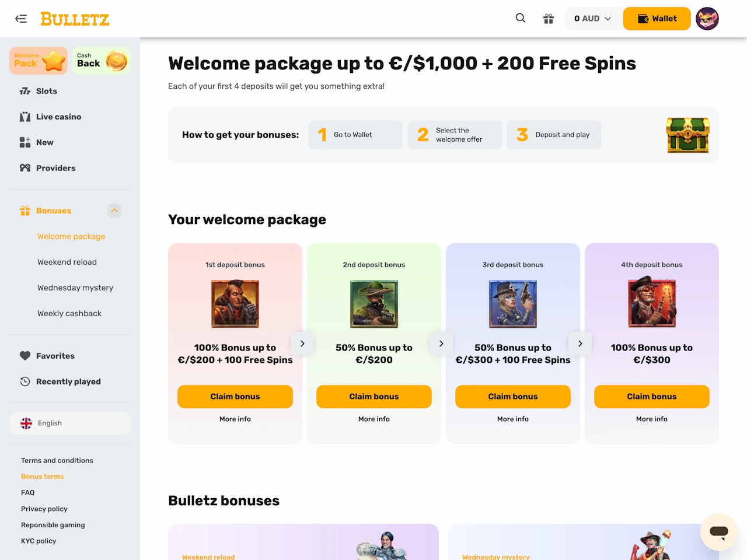Viewport: 747px width, 560px height.
Task: Open the English language selector
Action: point(70,423)
